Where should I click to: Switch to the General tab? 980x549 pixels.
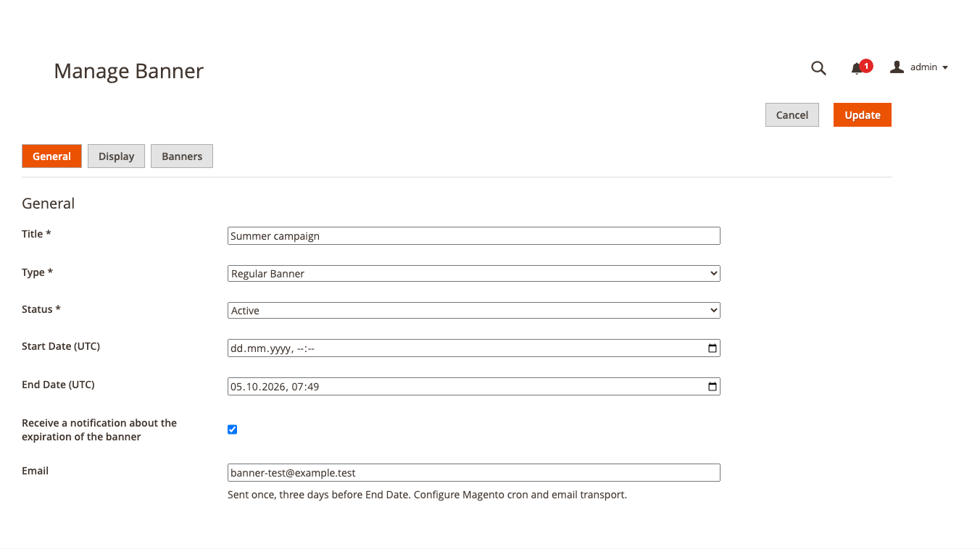[x=51, y=156]
